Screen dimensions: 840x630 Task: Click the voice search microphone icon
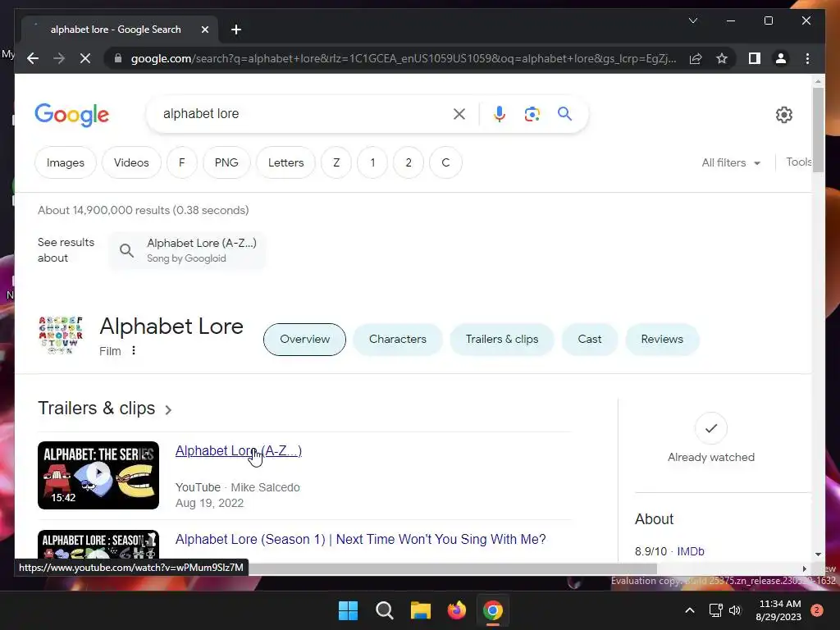500,114
